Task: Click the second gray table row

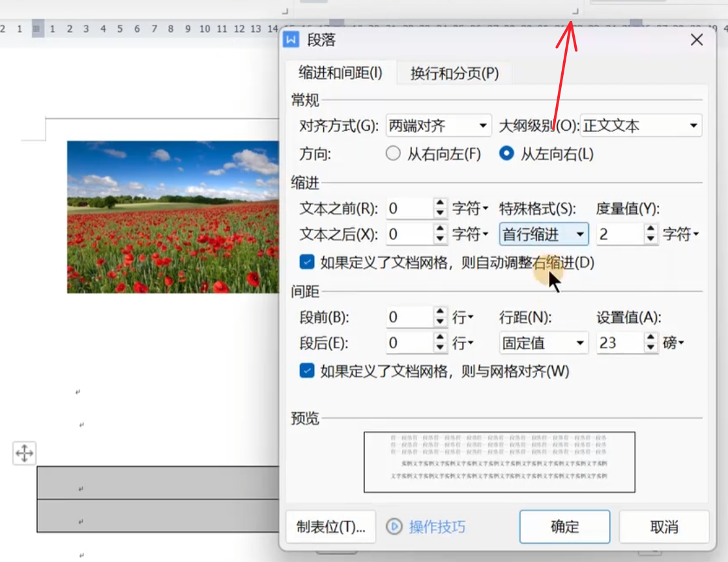Action: pos(158,516)
